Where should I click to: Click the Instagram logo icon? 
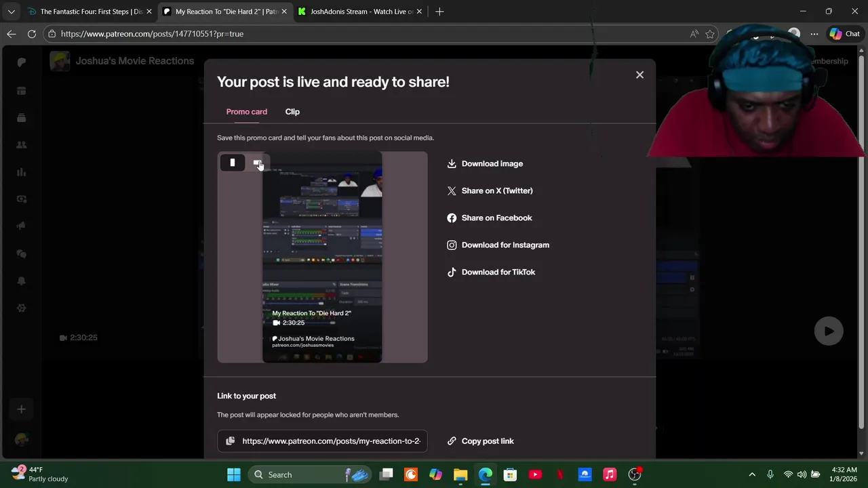click(452, 245)
